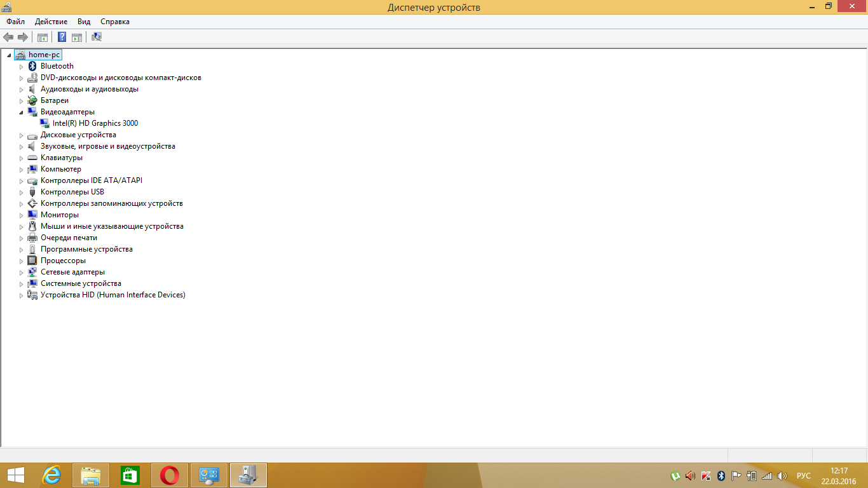Select the Процессоры label
This screenshot has height=488, width=868.
tap(63, 261)
